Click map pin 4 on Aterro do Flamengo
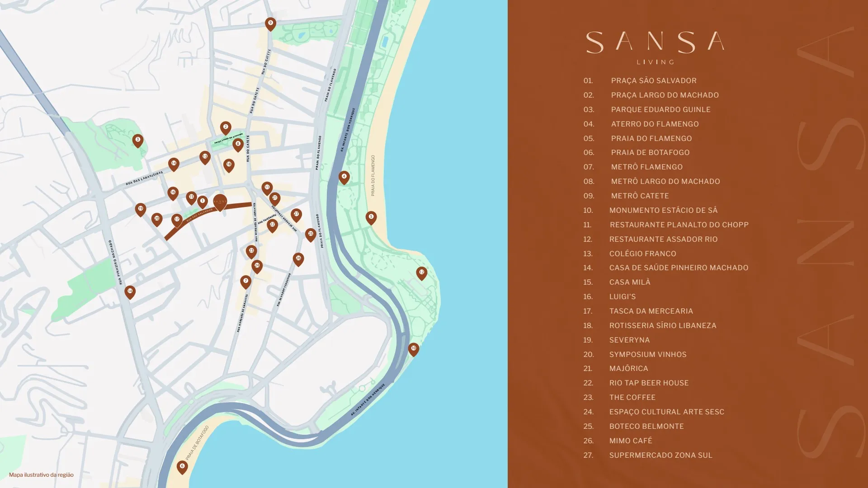Viewport: 868px width, 488px height. (x=344, y=178)
